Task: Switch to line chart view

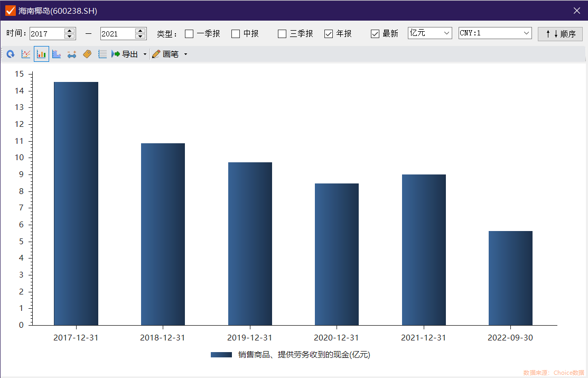Action: (26, 54)
